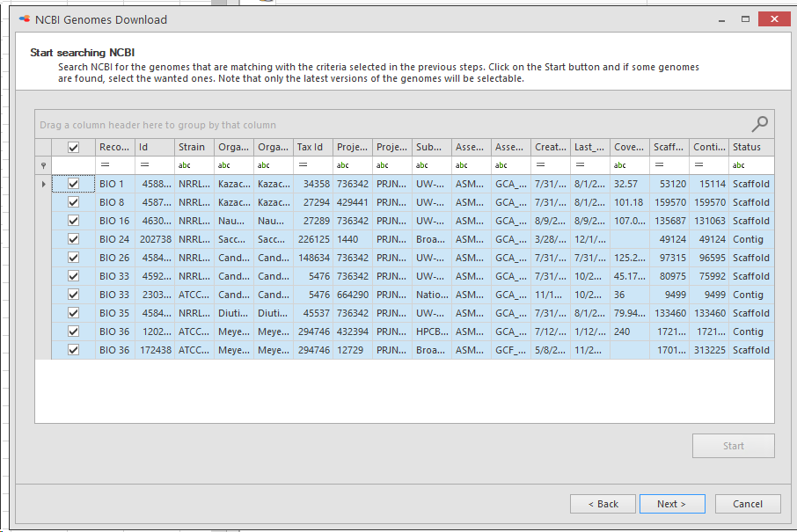Sort by the Id column header
The image size is (797, 532).
pyautogui.click(x=155, y=148)
